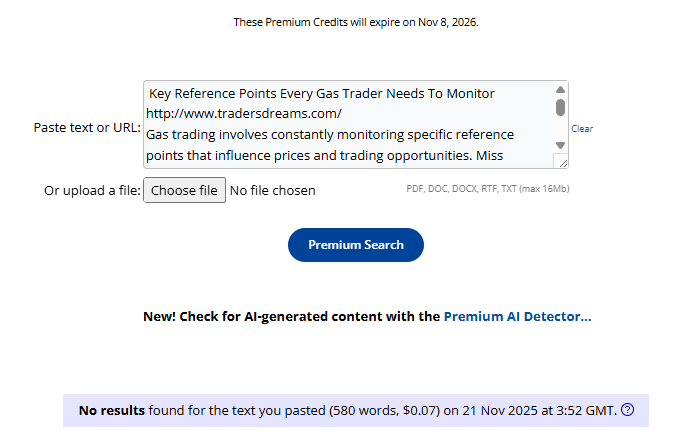Click the textarea resize handle corner

click(562, 162)
